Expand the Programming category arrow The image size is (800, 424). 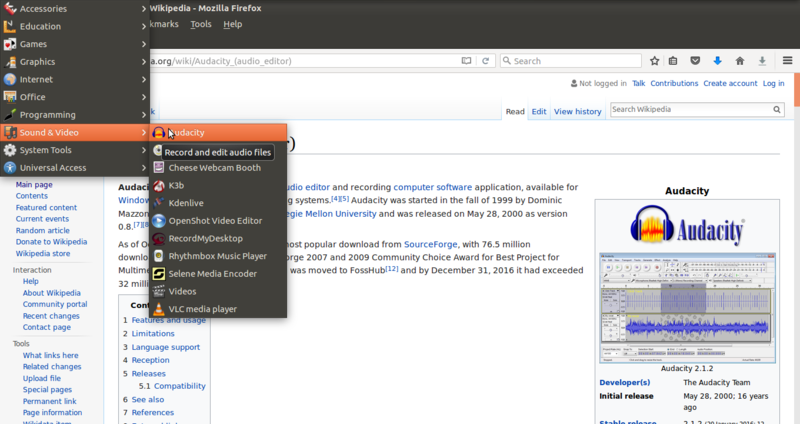click(144, 115)
